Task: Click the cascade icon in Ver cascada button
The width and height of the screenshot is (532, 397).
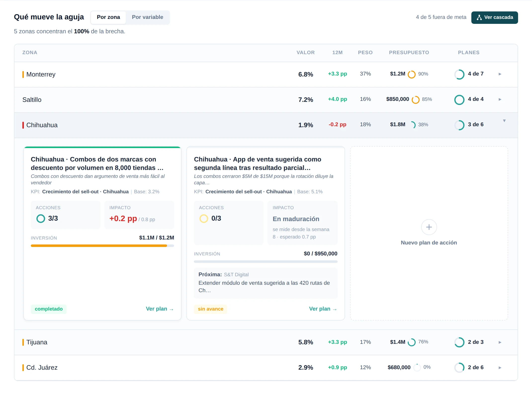Action: pyautogui.click(x=479, y=17)
